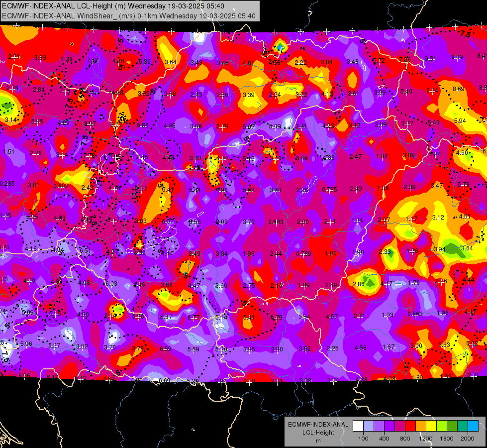This screenshot has height=448, width=487.
Task: Click the wind shear value 6.03
Action: 111,284
